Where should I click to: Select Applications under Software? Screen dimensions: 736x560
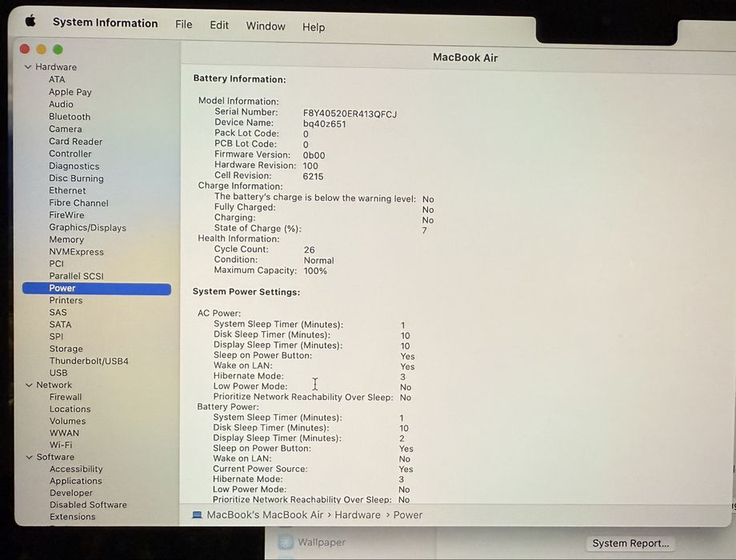coord(75,481)
